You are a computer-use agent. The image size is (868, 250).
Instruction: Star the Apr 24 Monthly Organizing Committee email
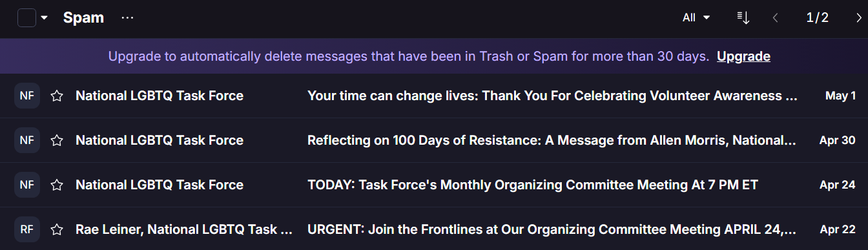tap(57, 185)
